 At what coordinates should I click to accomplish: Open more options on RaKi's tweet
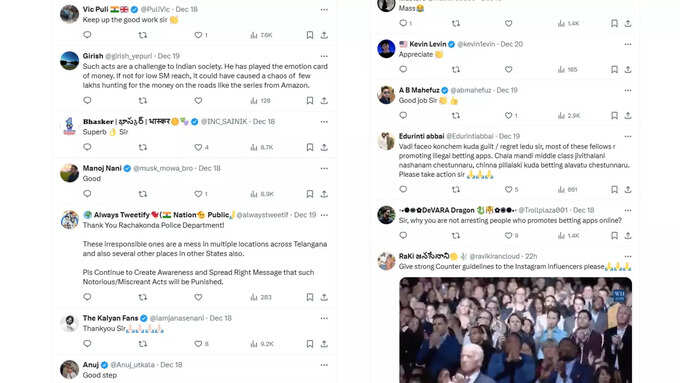pyautogui.click(x=628, y=256)
